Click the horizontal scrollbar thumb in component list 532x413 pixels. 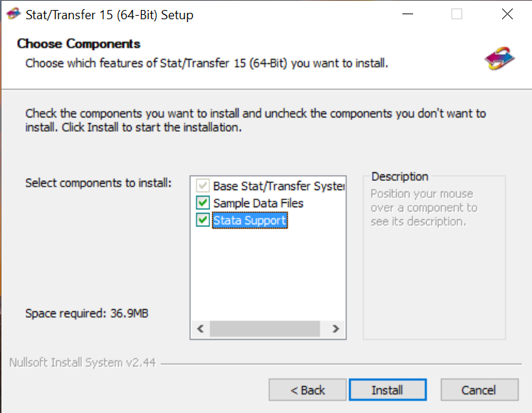[265, 328]
